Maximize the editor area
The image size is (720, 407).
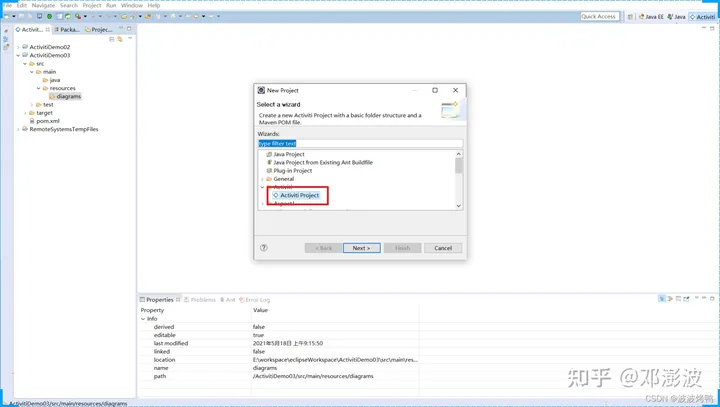(712, 28)
